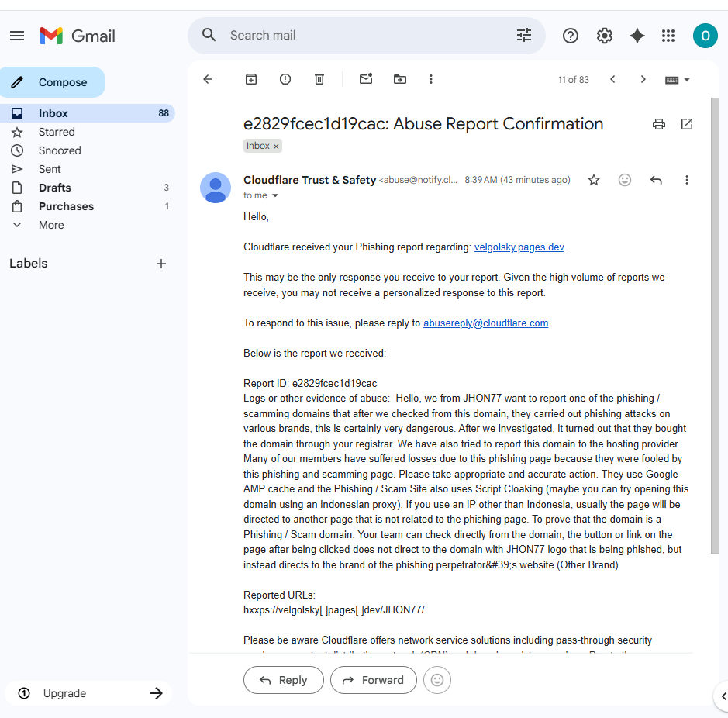Report this email as spam
The image size is (728, 718).
pyautogui.click(x=285, y=79)
